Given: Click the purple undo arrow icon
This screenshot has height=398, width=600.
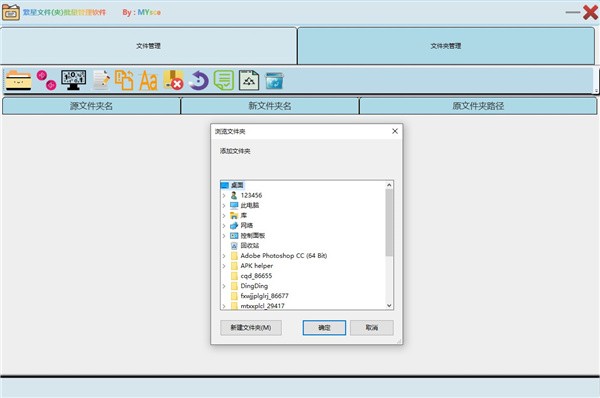Looking at the screenshot, I should tap(199, 80).
